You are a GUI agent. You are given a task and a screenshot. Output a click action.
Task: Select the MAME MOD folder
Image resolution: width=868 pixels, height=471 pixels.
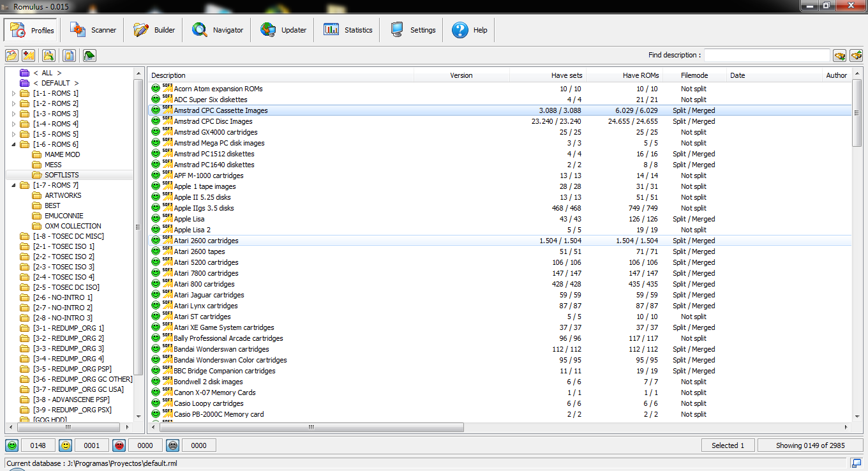click(63, 154)
